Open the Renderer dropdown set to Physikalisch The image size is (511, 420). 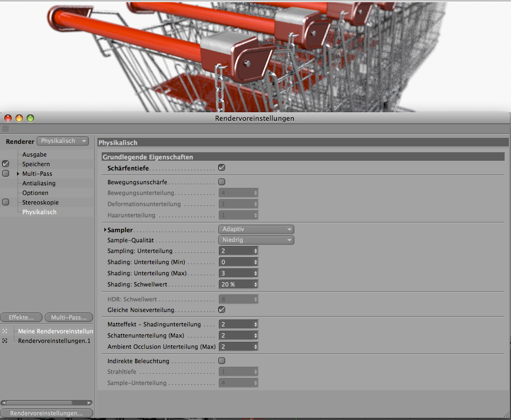pos(63,141)
